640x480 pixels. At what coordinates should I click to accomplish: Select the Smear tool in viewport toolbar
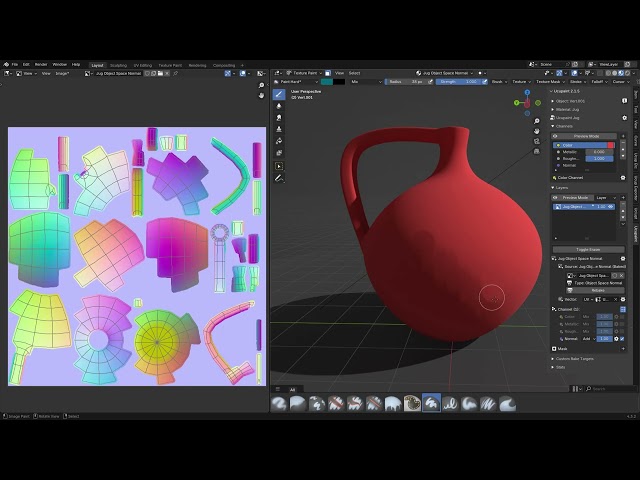tap(279, 118)
